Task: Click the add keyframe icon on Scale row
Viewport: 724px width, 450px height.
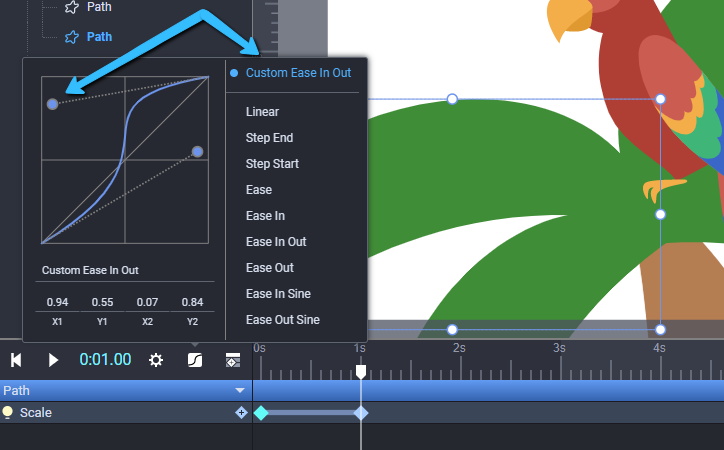Action: click(x=241, y=413)
